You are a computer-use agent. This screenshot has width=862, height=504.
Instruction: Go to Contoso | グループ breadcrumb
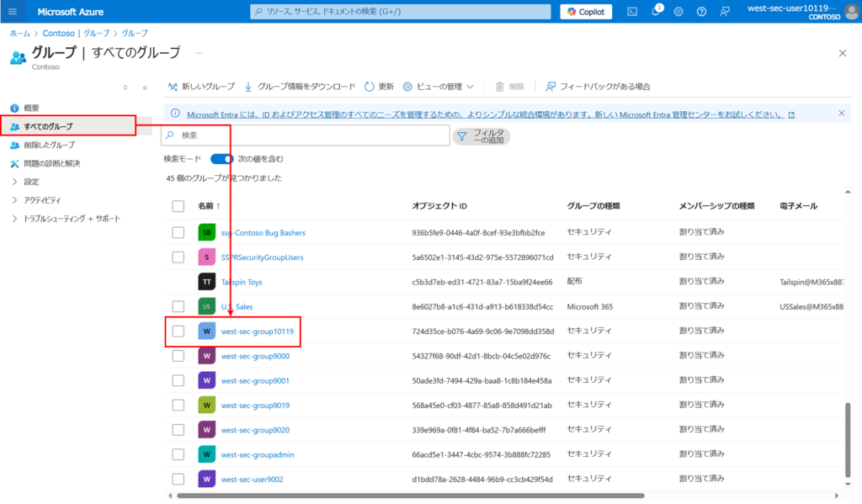[76, 33]
